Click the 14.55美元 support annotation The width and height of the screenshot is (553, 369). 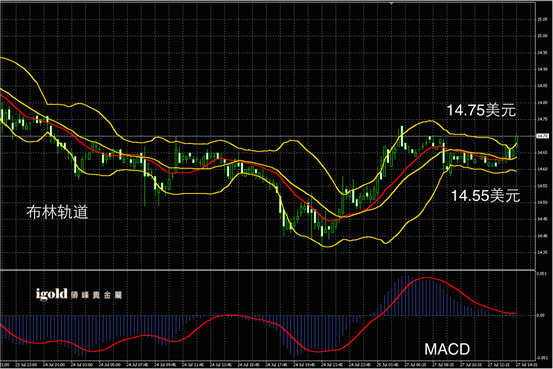(485, 195)
